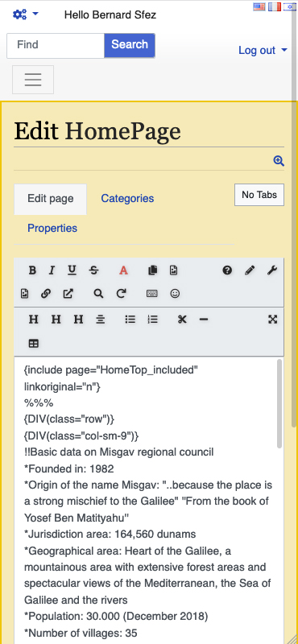Open the smiley emoticon picker

click(x=175, y=294)
